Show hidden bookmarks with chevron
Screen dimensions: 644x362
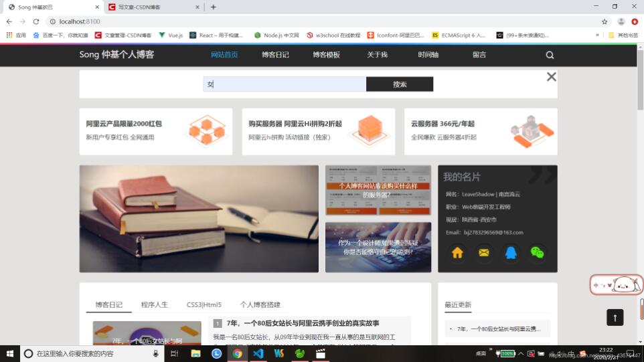(597, 35)
